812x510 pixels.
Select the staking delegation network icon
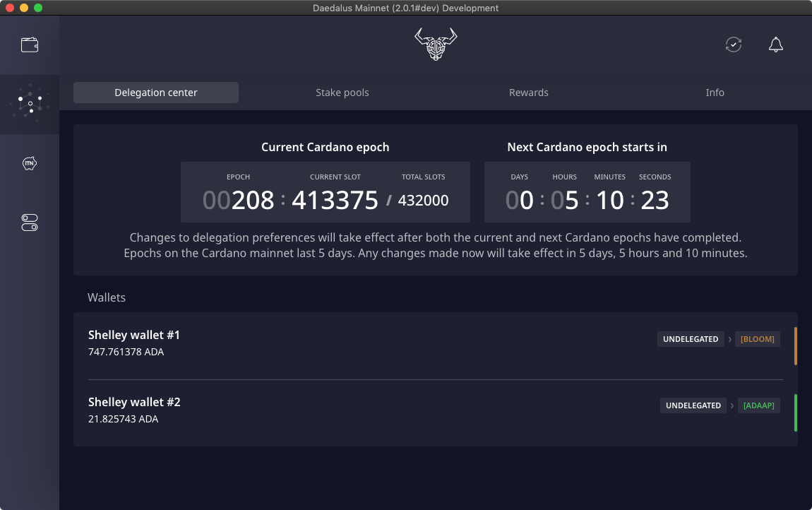coord(30,105)
